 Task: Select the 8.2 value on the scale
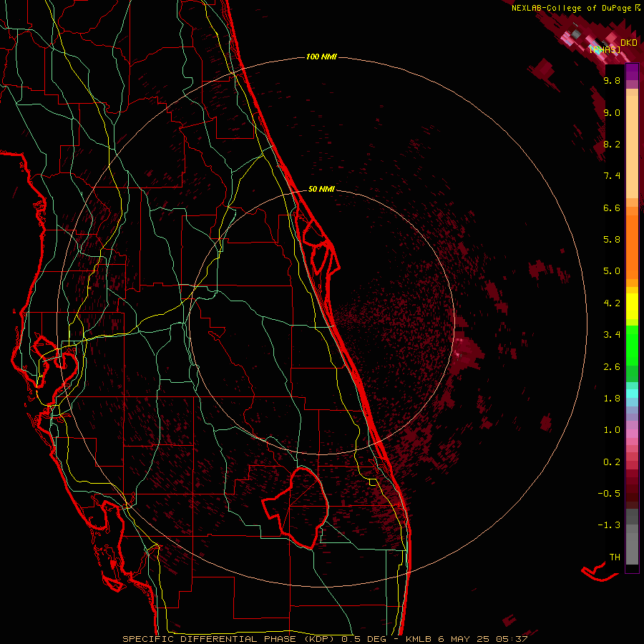click(612, 144)
